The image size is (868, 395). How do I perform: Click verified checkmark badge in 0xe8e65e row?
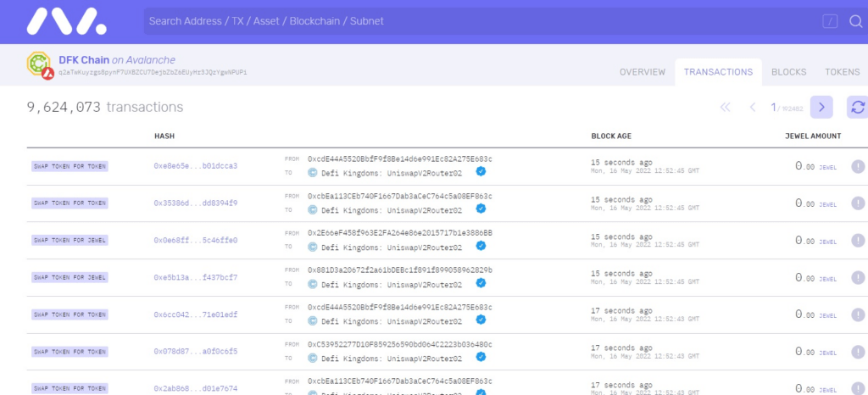pos(481,171)
